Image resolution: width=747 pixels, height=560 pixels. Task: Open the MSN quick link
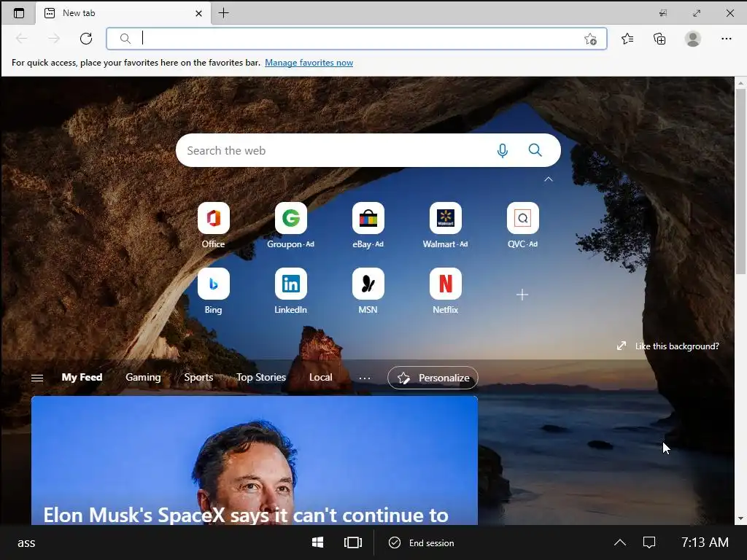(368, 291)
